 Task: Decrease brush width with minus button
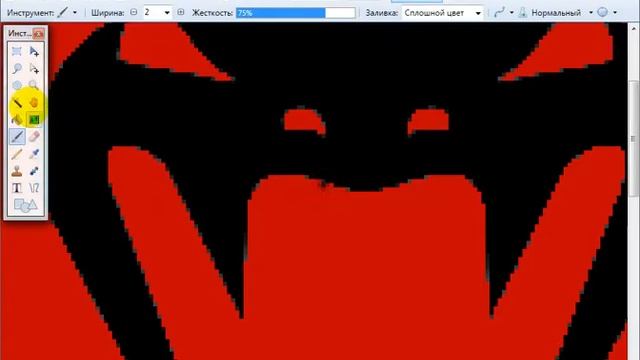click(x=133, y=13)
